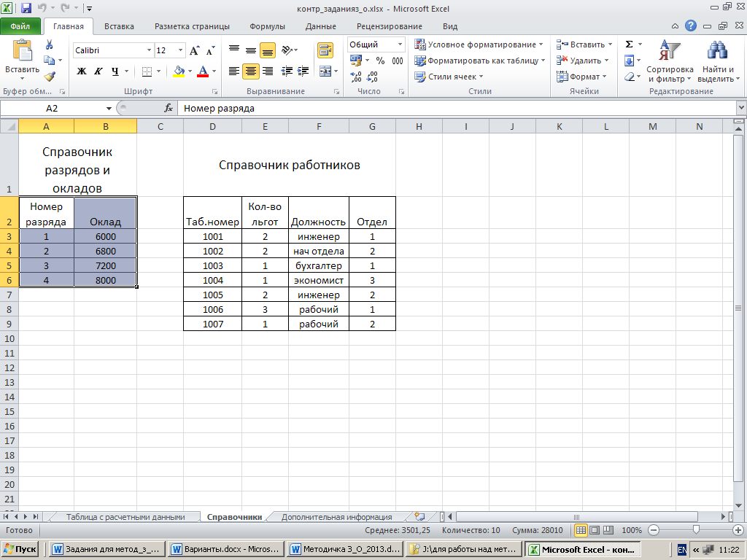Click the Borders icon
This screenshot has width=747, height=560.
(x=147, y=71)
